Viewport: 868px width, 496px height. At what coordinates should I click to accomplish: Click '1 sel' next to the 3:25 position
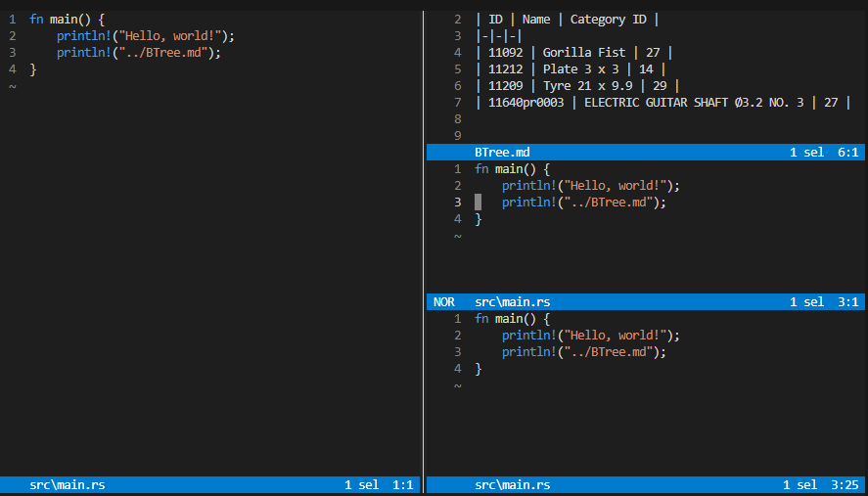[799, 485]
